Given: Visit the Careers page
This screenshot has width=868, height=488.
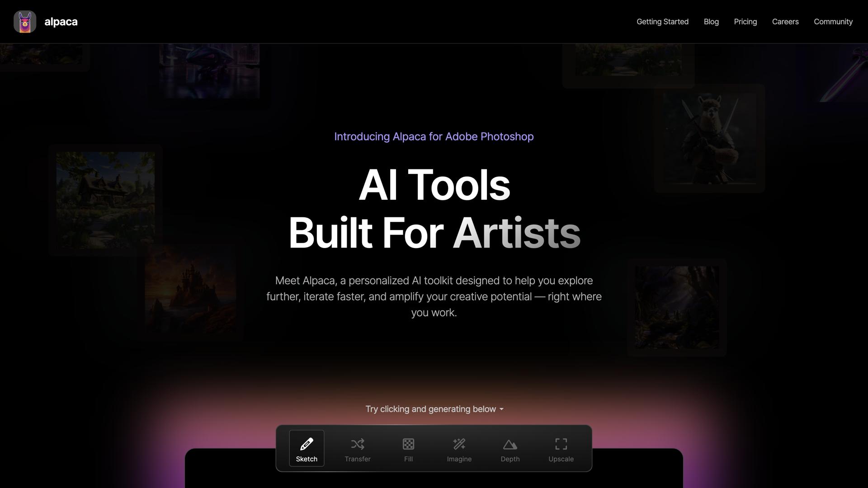Looking at the screenshot, I should tap(785, 22).
